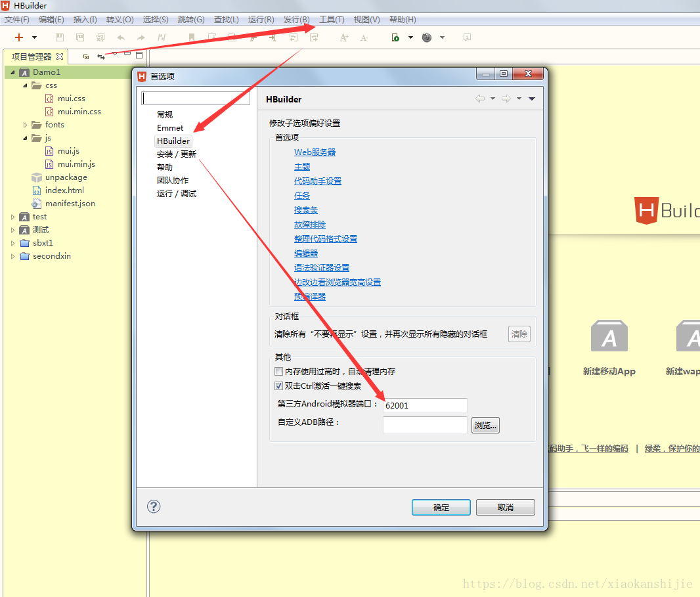
Task: Click the Increase font size A+ icon
Action: click(343, 37)
